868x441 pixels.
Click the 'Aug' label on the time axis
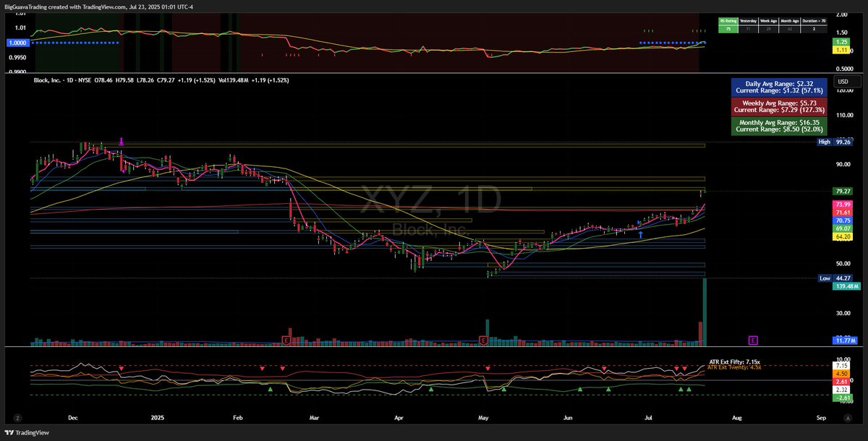pos(737,417)
